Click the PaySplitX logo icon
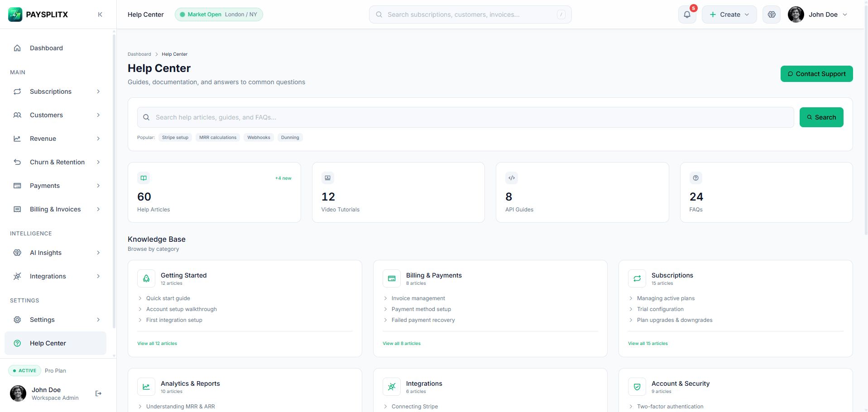Viewport: 868px width, 412px height. point(15,14)
